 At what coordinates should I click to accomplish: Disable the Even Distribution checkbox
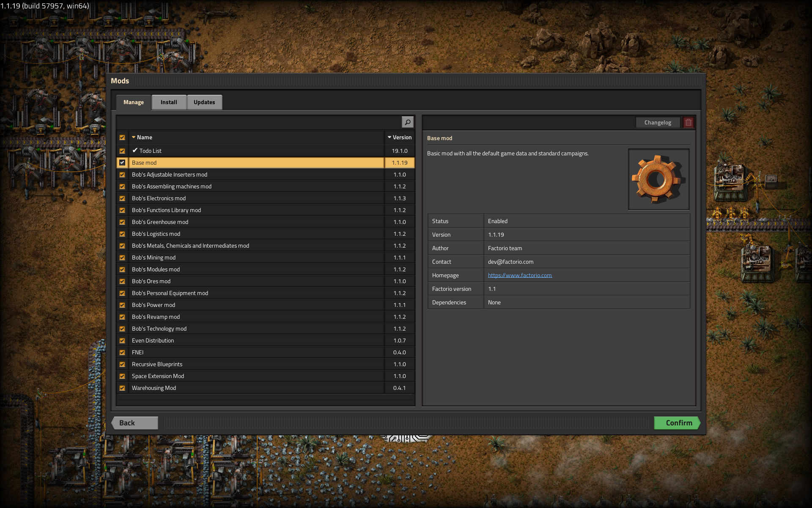(x=122, y=341)
